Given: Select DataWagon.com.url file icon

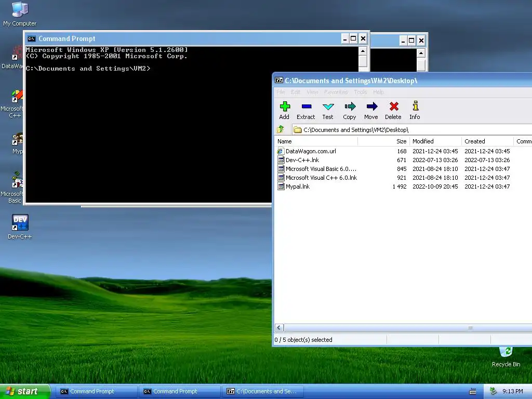Looking at the screenshot, I should click(x=281, y=151).
